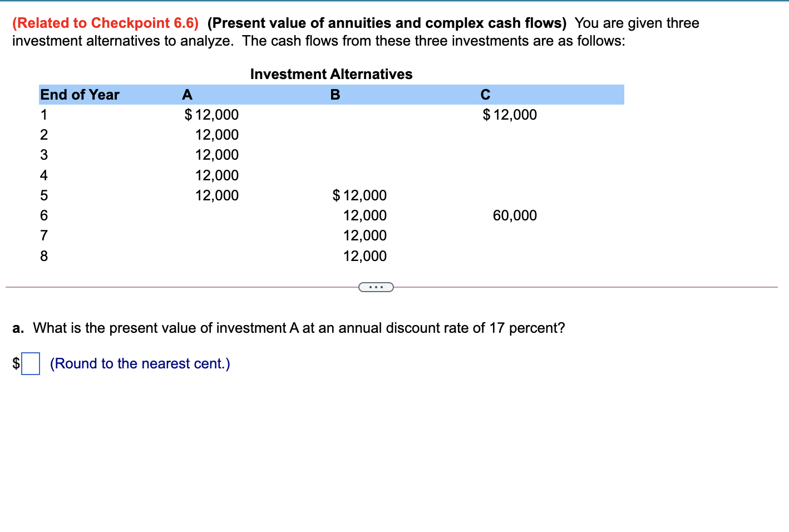
Task: Open the answer input box for part a
Action: (x=31, y=363)
